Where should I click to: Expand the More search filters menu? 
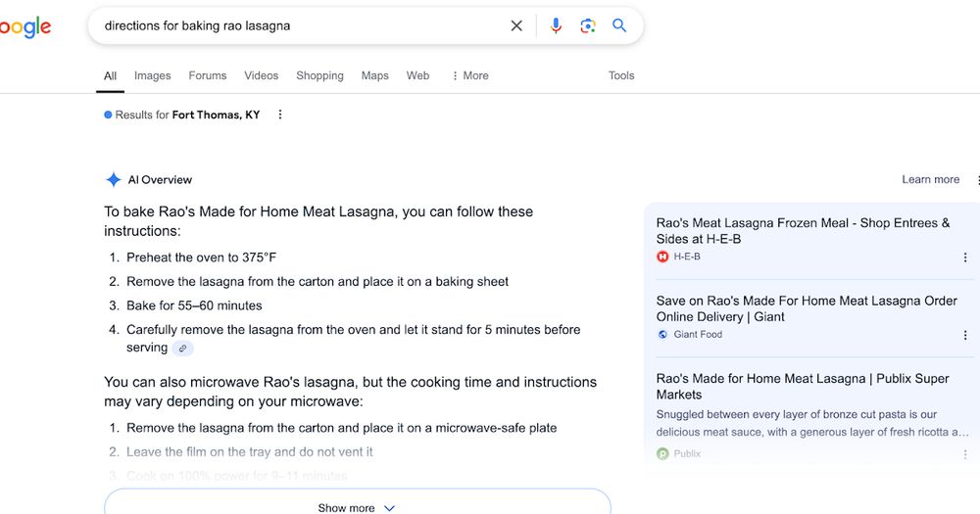pyautogui.click(x=470, y=75)
